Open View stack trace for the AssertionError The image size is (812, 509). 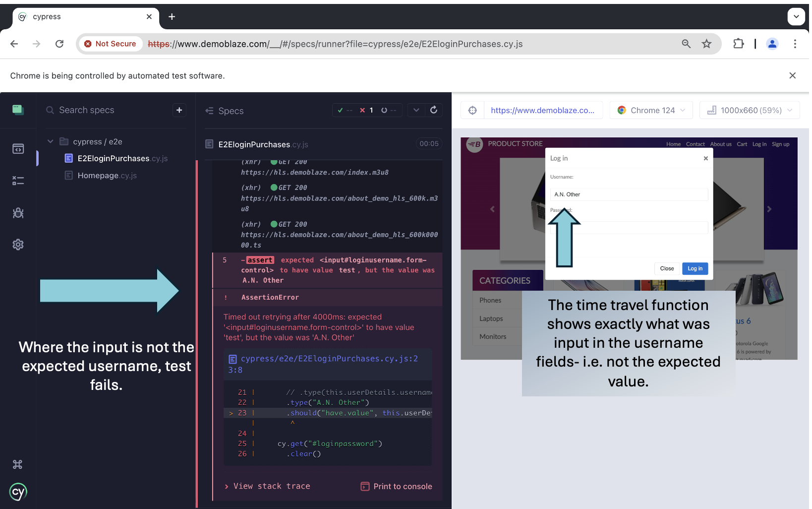coord(271,486)
